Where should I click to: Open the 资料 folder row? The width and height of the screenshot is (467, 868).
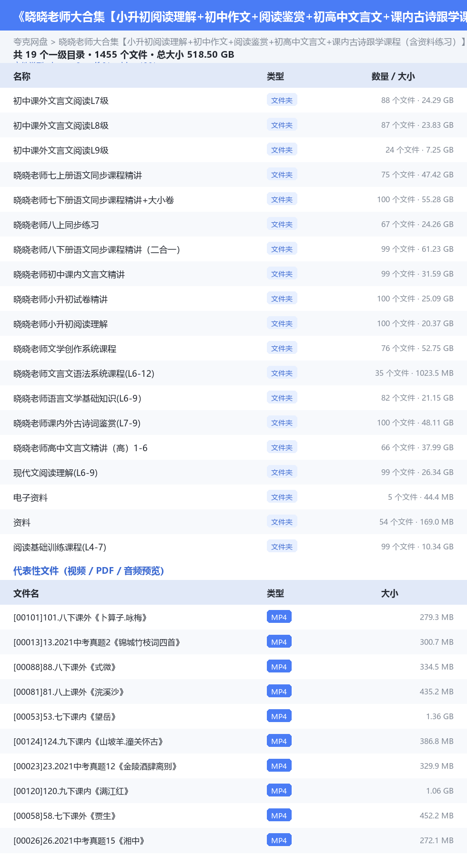click(x=233, y=522)
